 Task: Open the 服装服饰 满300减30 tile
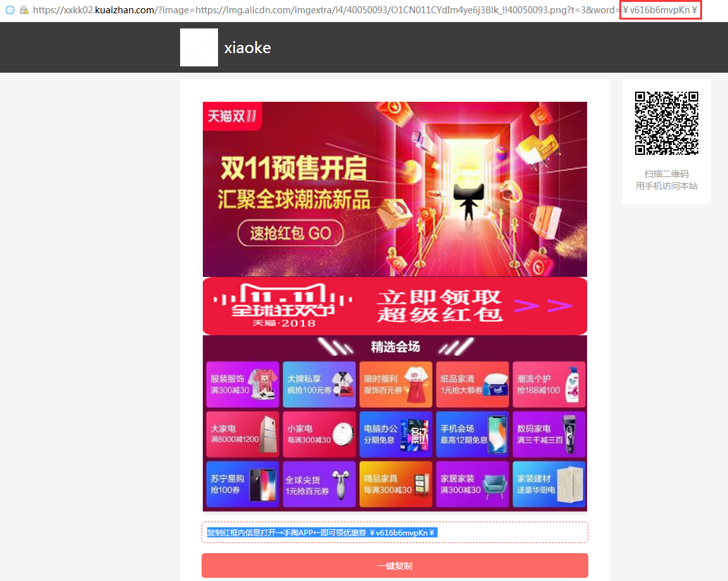[x=243, y=384]
